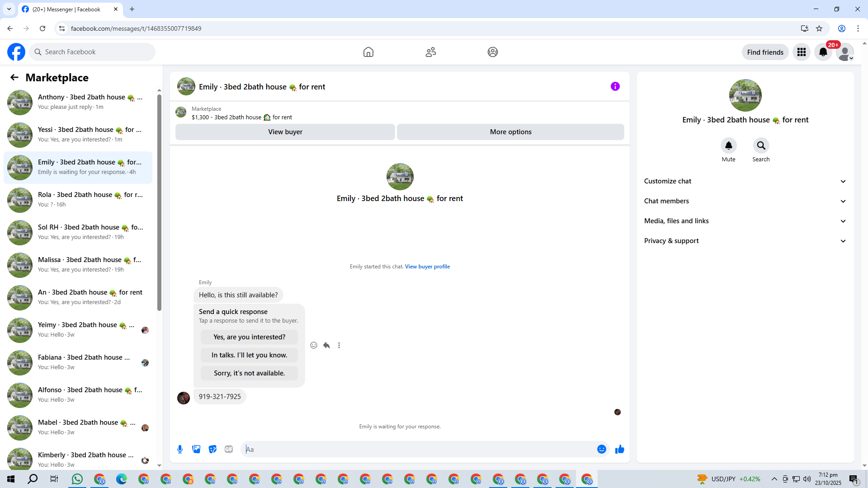Attach a photo using the image icon
868x488 pixels.
tap(196, 449)
